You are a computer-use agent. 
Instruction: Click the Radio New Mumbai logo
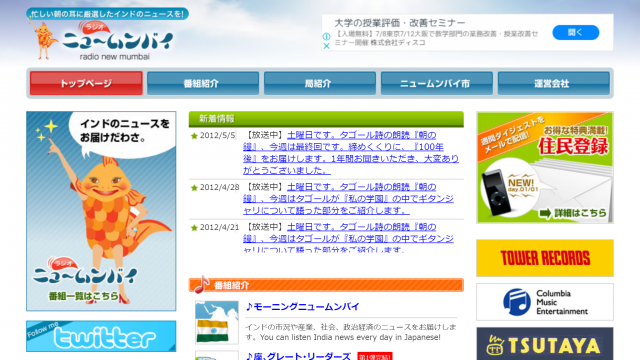point(107,35)
